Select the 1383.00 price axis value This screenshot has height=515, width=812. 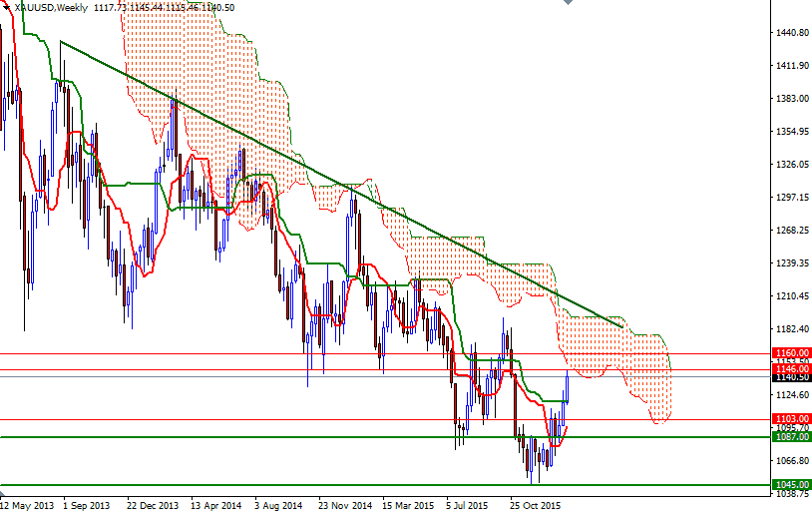(791, 99)
